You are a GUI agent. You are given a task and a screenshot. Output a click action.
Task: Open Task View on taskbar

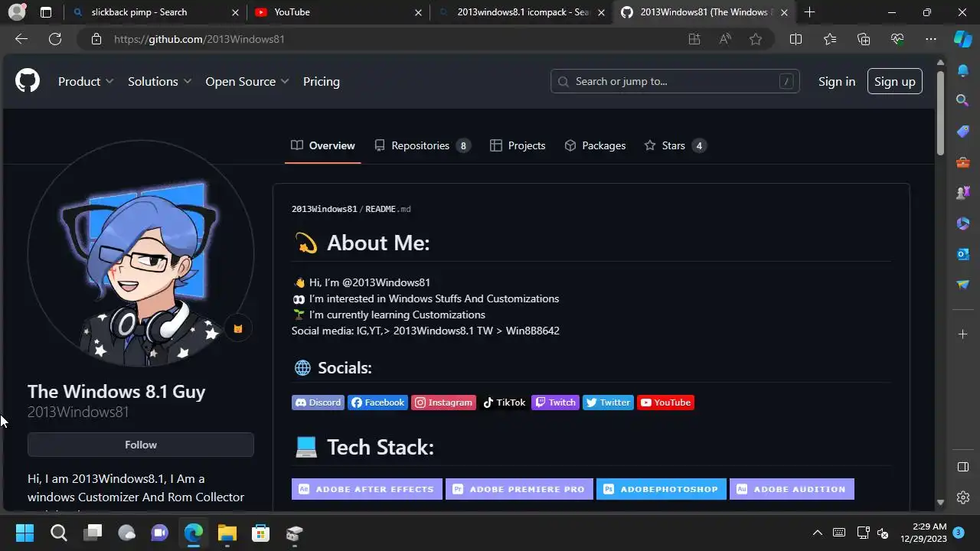pyautogui.click(x=93, y=533)
